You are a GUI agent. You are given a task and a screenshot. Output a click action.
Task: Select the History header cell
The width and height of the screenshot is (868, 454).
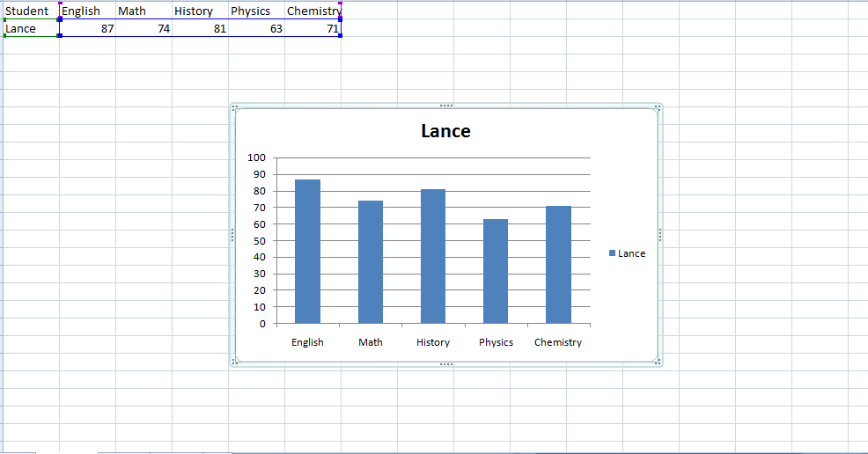[201, 11]
